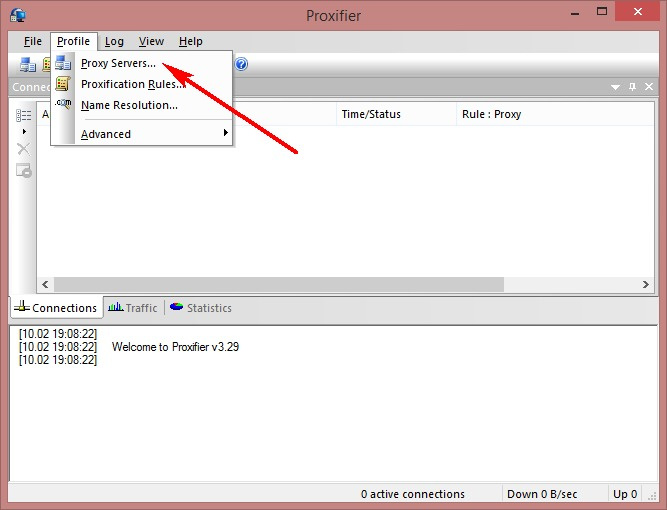The height and width of the screenshot is (510, 667).
Task: Open the View menu
Action: click(151, 41)
